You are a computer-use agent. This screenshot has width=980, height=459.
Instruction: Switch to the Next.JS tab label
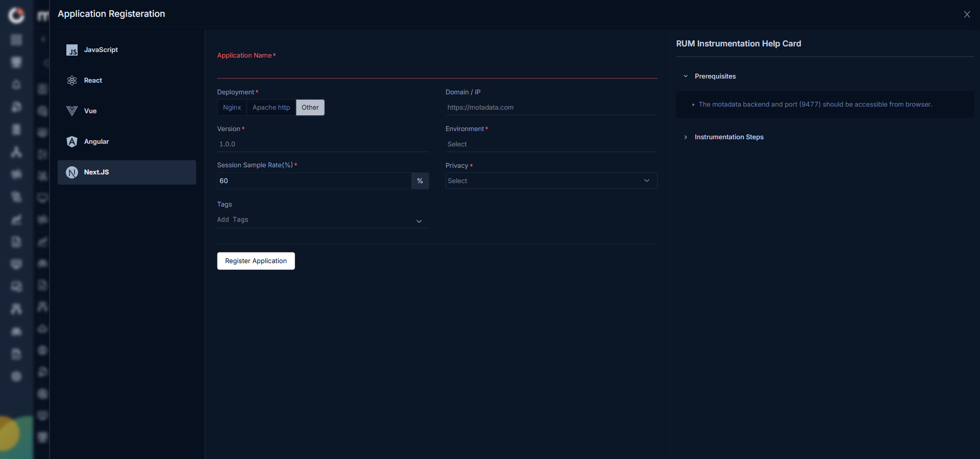click(96, 172)
